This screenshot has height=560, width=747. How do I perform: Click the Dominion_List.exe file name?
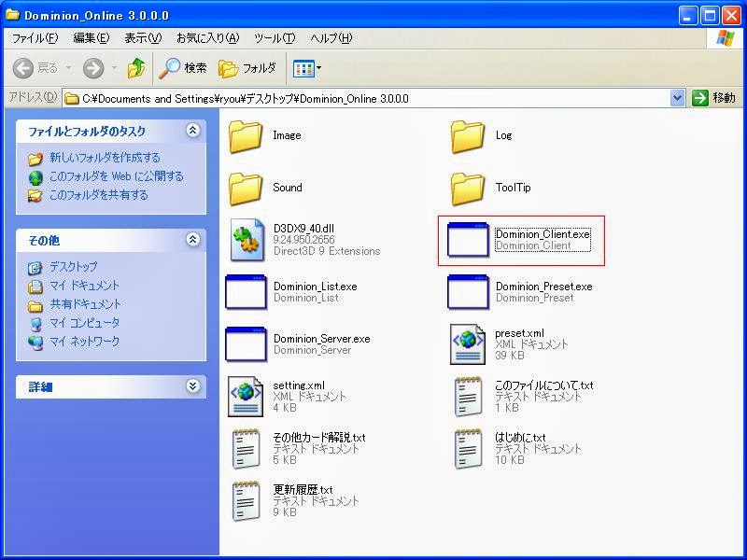pos(315,287)
